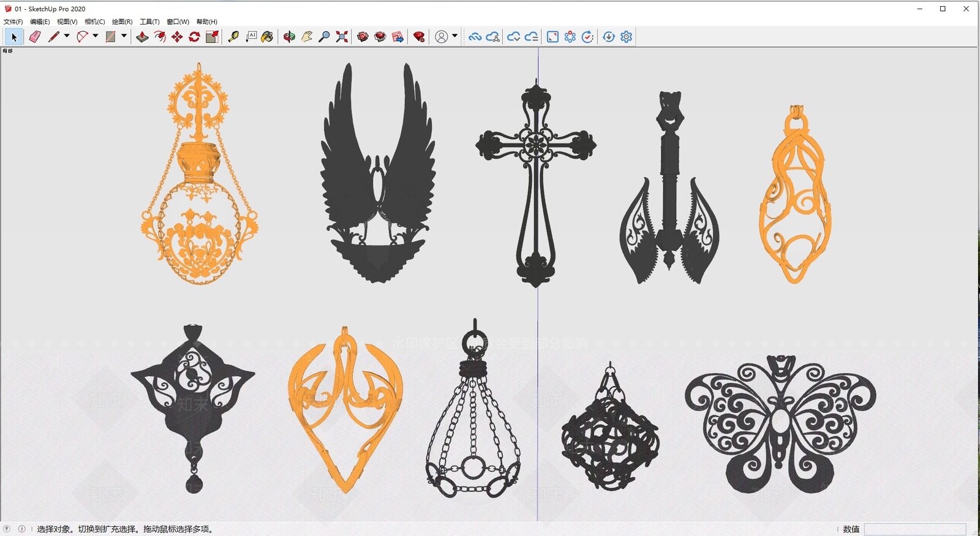Expand the Rectangle tool dropdown arrow

coord(124,36)
